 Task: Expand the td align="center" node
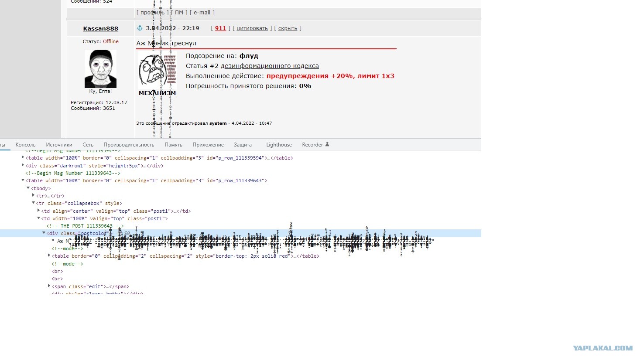point(38,211)
